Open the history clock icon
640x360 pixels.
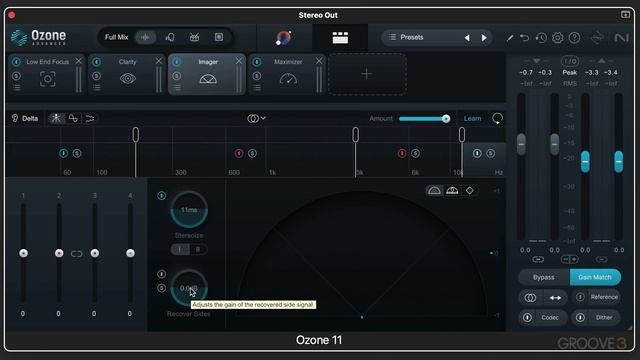click(x=541, y=38)
